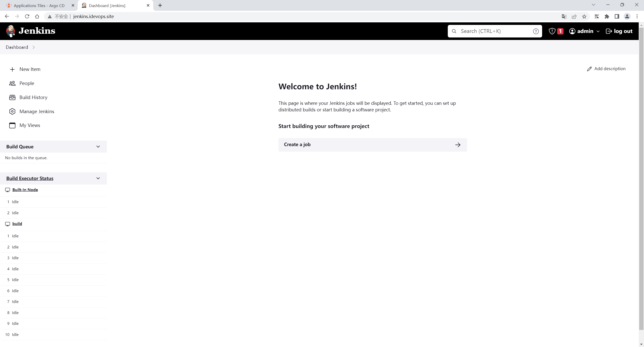Open the Chrome three-dot menu

point(637,16)
